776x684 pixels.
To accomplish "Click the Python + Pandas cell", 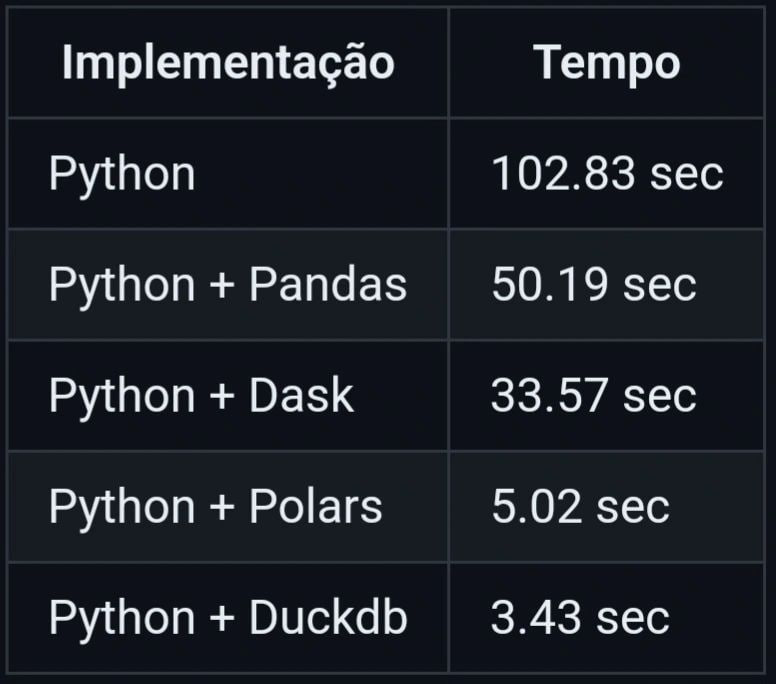I will [228, 285].
